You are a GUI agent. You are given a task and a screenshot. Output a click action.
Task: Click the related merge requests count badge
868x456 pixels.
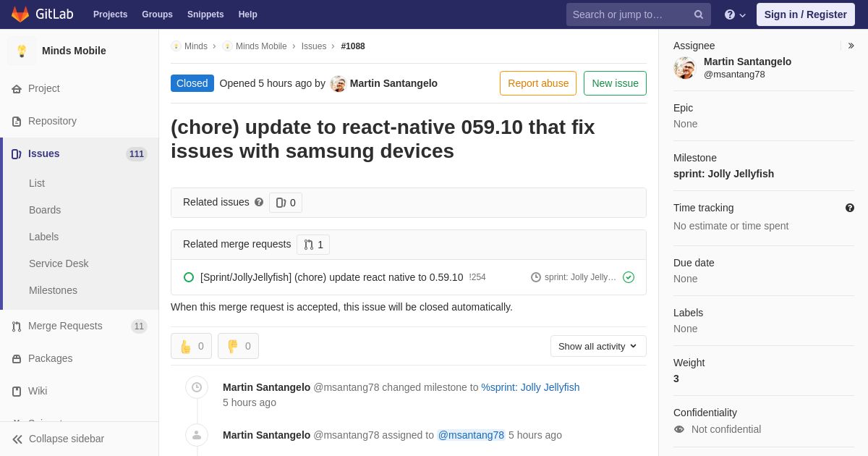[x=313, y=245]
